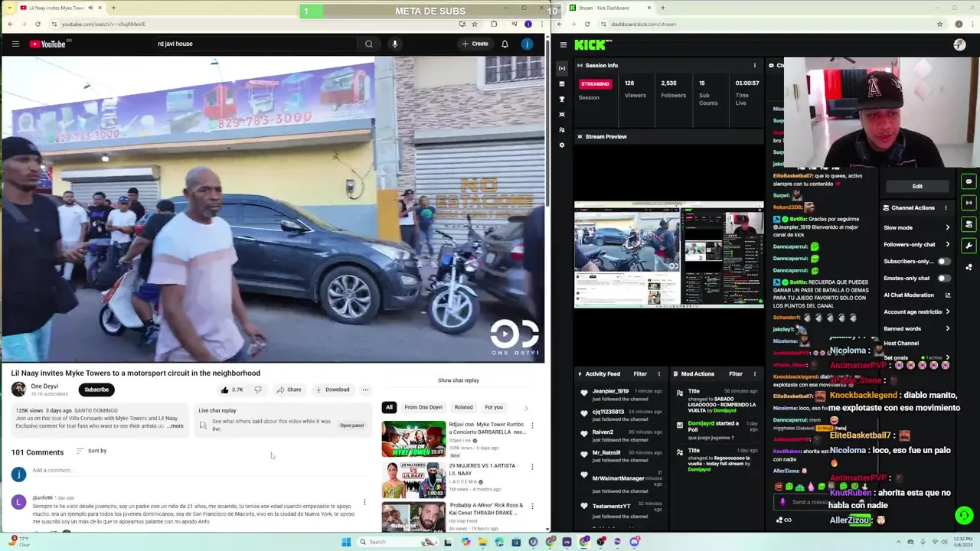Select the Kick sidebar stream icon

pos(562,68)
